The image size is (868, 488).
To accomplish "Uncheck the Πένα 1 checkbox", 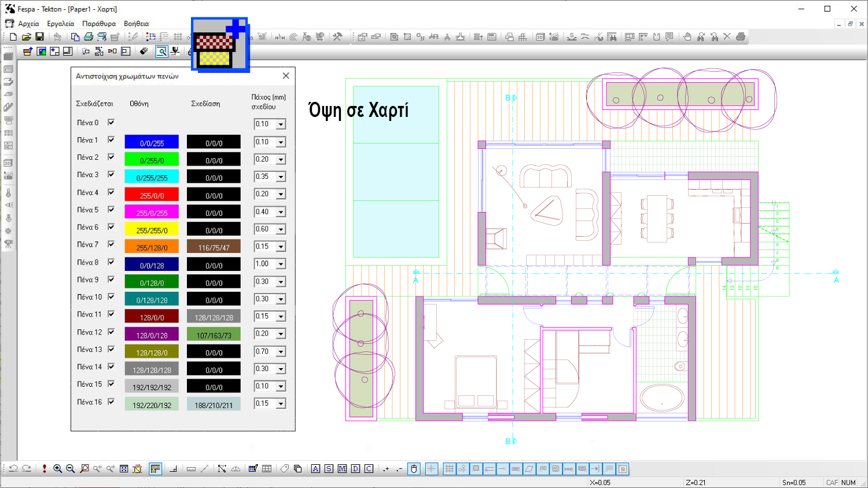I will 111,140.
